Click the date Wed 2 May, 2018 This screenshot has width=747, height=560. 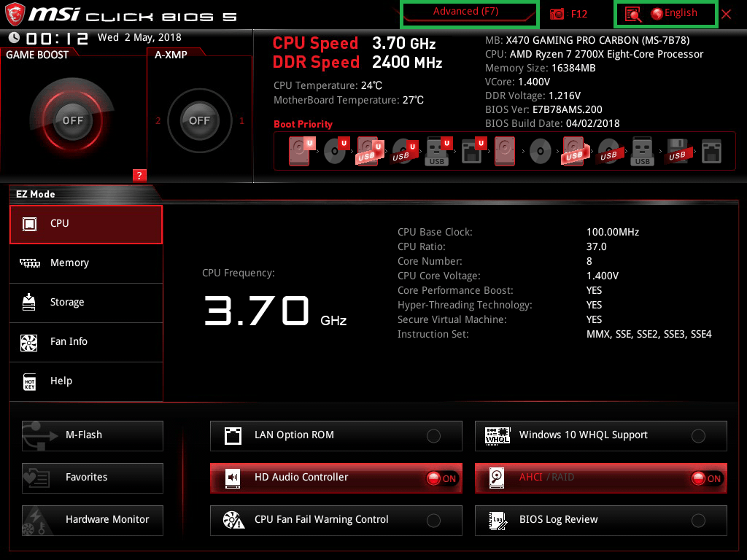point(139,38)
